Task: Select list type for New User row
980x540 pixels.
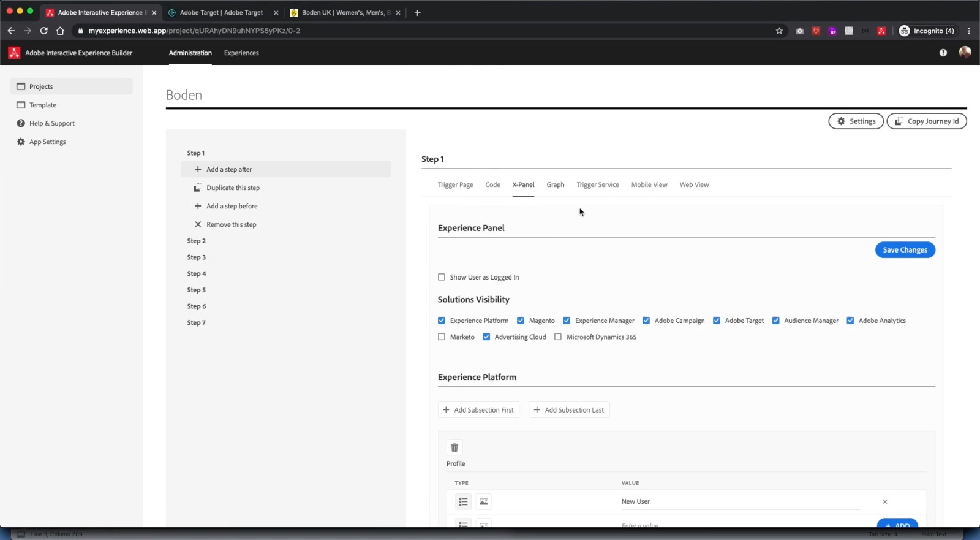Action: pyautogui.click(x=464, y=501)
